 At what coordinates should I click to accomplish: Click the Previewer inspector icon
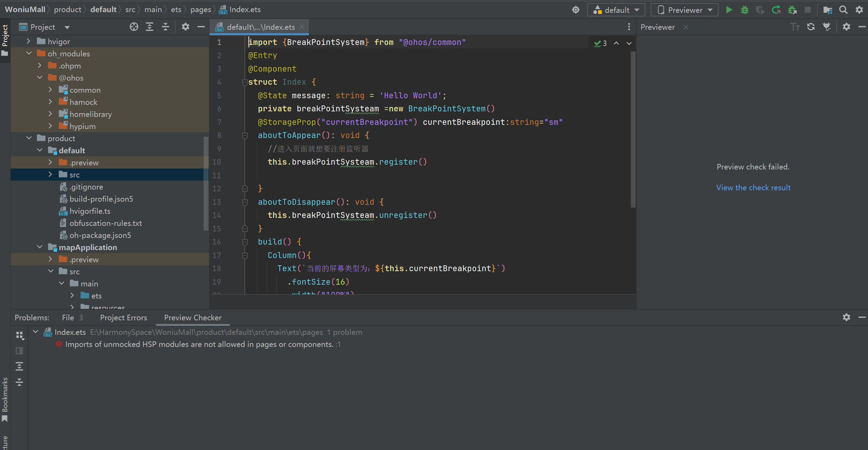tap(827, 27)
